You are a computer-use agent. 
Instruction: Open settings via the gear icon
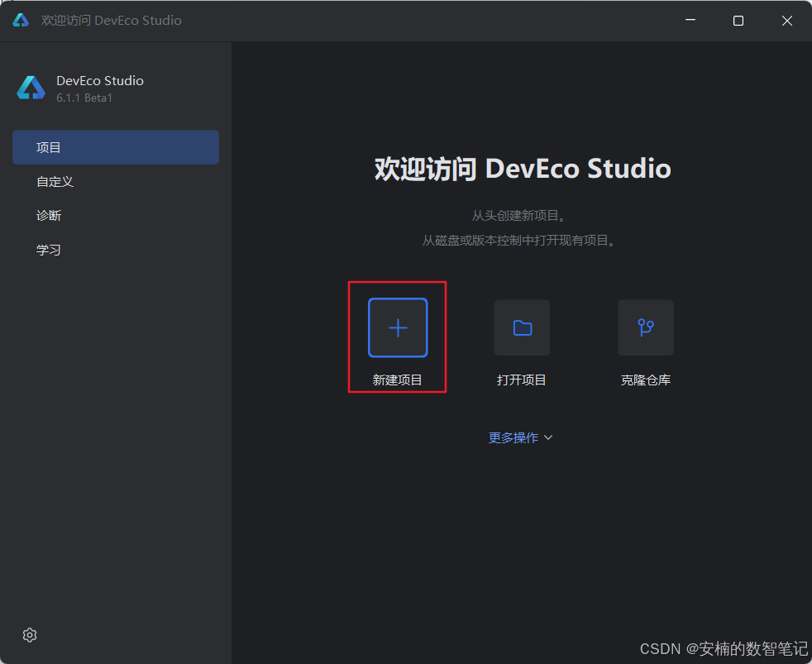click(x=30, y=635)
